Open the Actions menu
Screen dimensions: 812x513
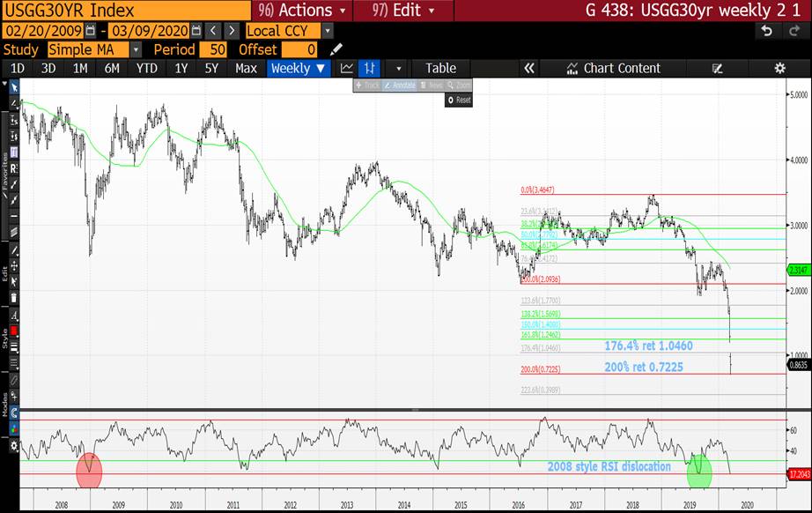click(299, 11)
